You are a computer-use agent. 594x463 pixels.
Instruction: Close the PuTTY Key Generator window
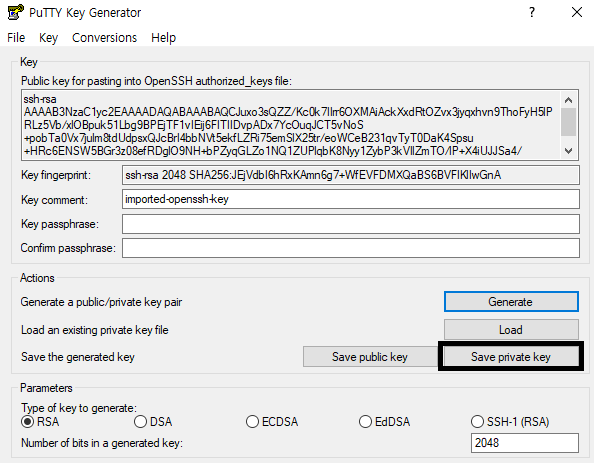(x=577, y=13)
